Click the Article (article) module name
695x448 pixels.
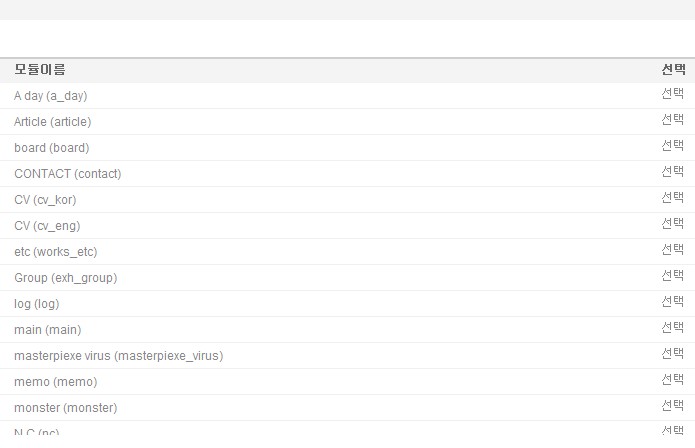click(52, 122)
